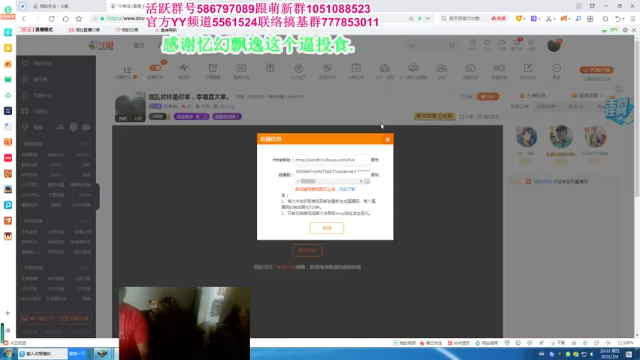Open the browser hamburger menu

[633, 19]
